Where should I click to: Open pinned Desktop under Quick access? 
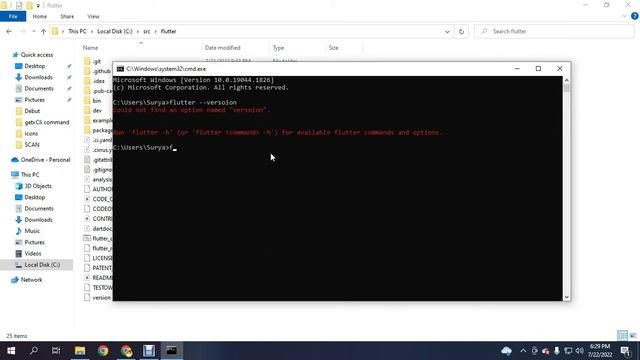tap(35, 66)
